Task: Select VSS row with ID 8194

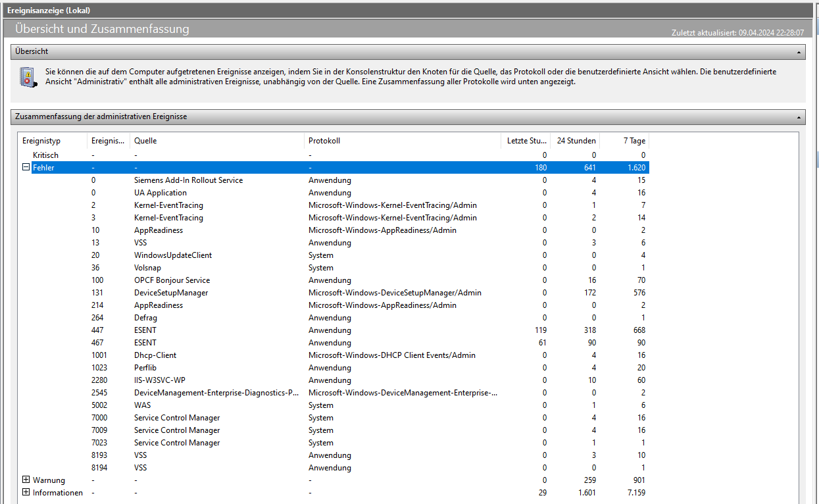Action: tap(334, 468)
